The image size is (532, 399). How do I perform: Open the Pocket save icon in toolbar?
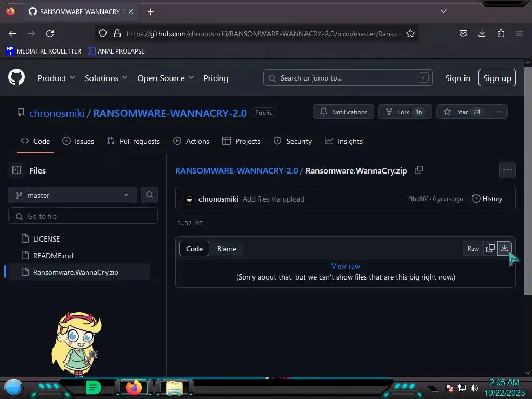coord(463,33)
